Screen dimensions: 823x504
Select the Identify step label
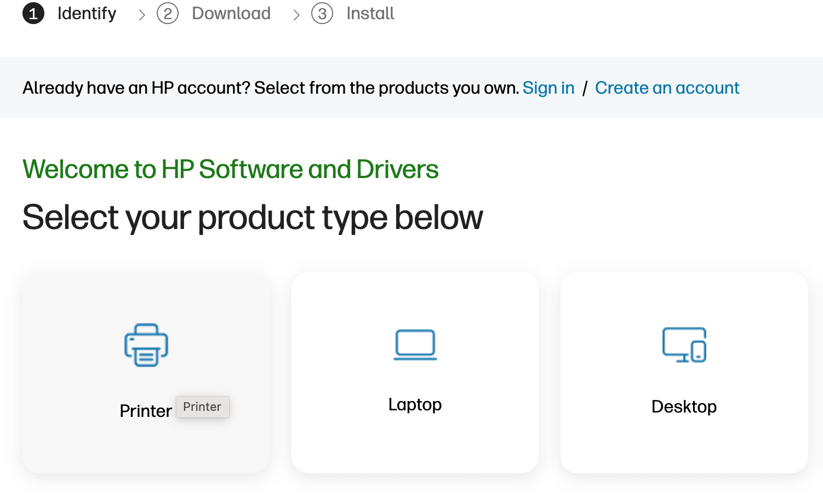coord(87,13)
